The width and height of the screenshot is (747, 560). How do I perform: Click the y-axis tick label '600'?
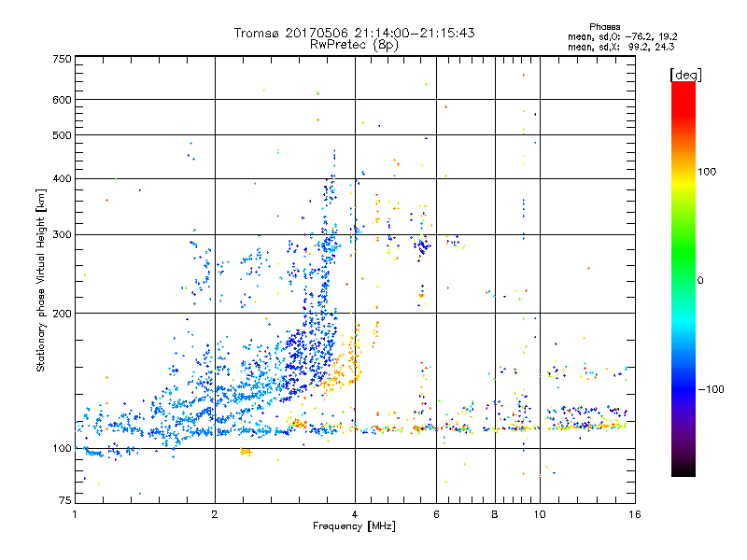click(62, 100)
